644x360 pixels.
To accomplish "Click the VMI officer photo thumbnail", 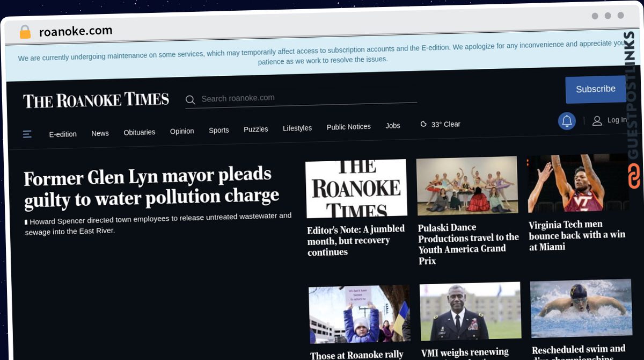I will tap(470, 312).
